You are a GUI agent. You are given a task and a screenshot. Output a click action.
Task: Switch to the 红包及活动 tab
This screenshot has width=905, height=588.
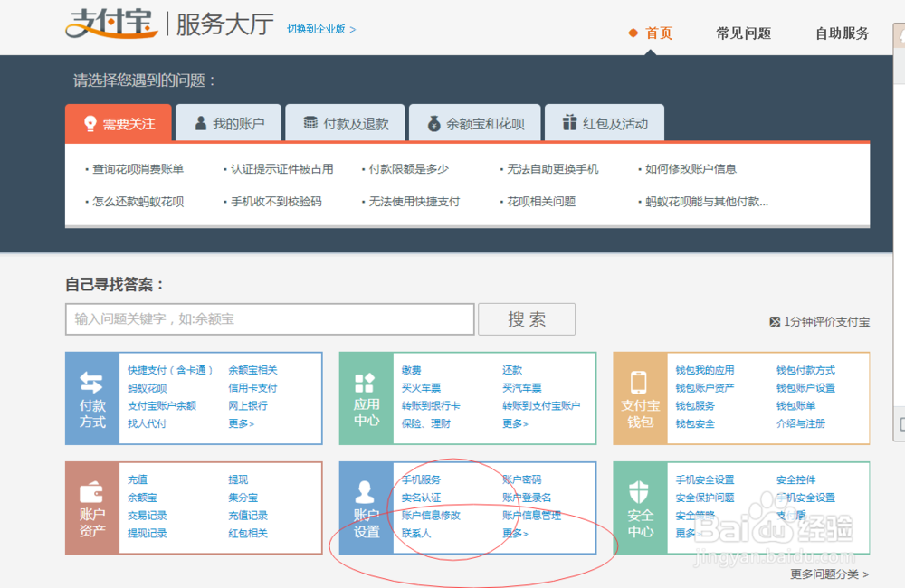605,123
